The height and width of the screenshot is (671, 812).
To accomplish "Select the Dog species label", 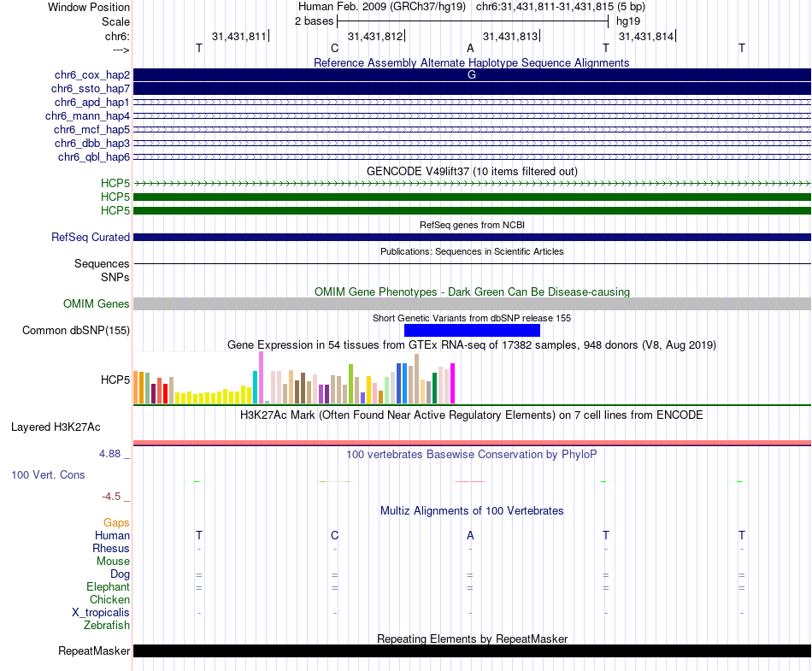I will pos(120,574).
